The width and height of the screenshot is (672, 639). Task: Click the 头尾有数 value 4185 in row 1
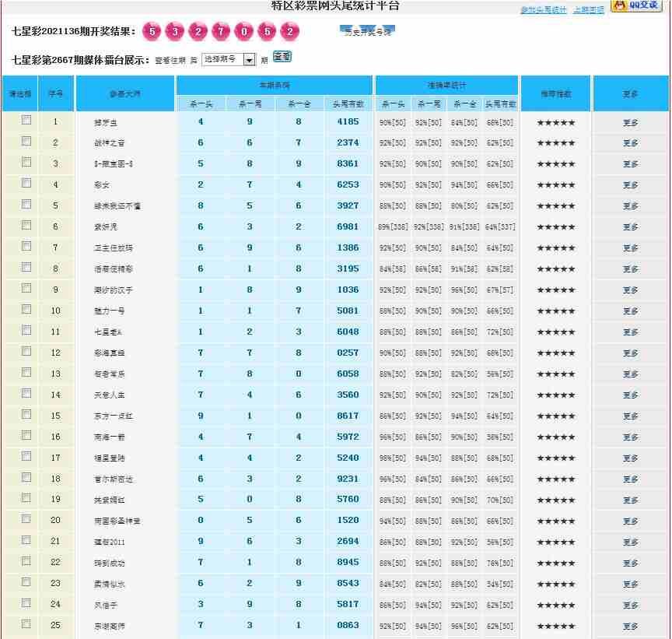point(348,121)
